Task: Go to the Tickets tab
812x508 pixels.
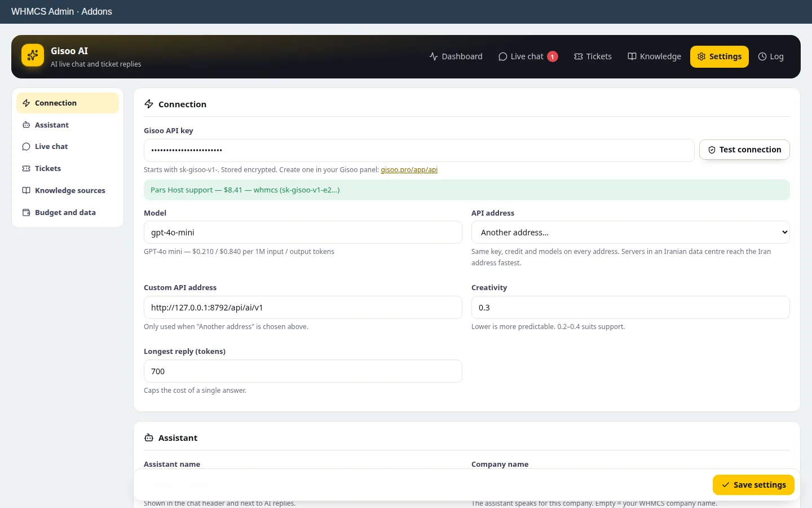Action: pyautogui.click(x=593, y=56)
